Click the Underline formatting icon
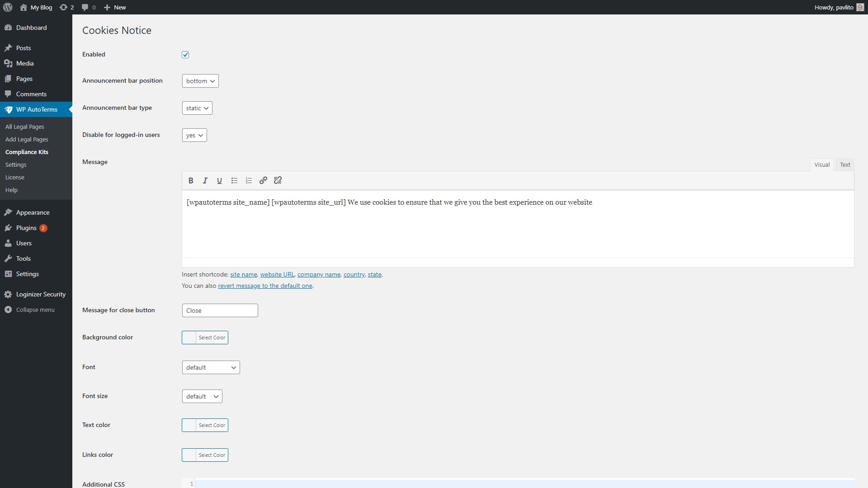This screenshot has height=488, width=868. (x=219, y=181)
